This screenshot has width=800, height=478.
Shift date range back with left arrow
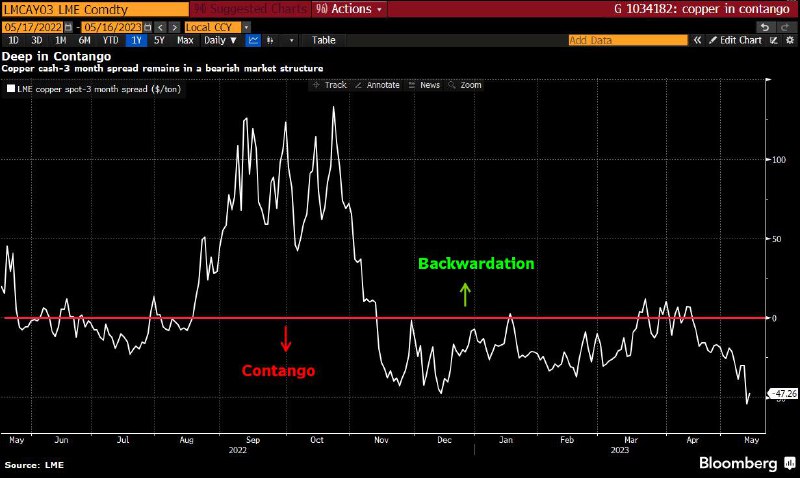(x=161, y=27)
